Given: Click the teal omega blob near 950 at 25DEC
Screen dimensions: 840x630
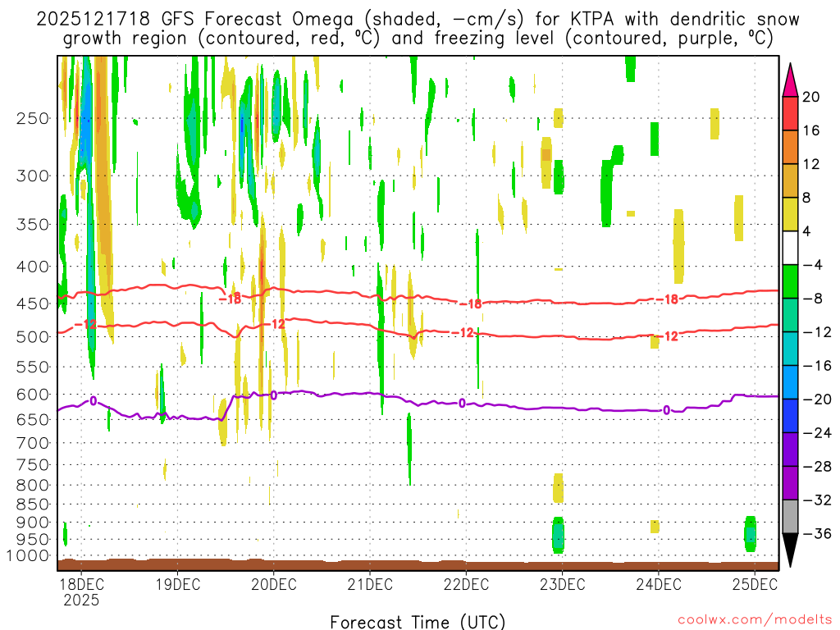Looking at the screenshot, I should [x=750, y=534].
